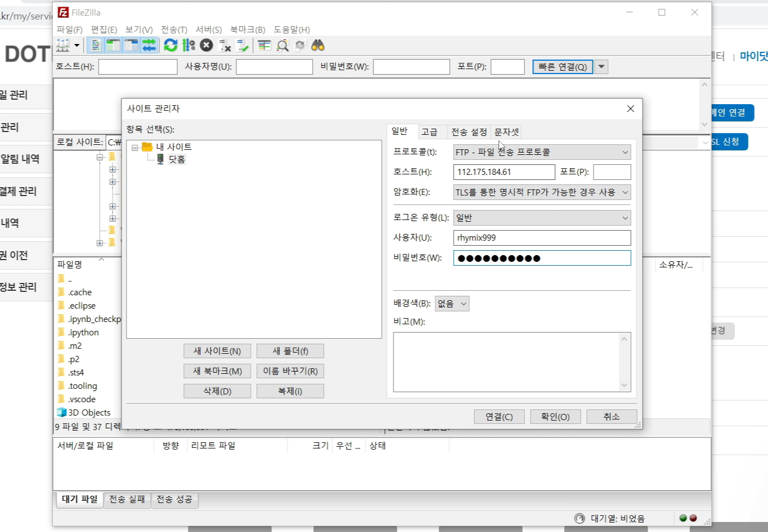The width and height of the screenshot is (768, 532).
Task: Open the directory listing filters icon
Action: (264, 46)
